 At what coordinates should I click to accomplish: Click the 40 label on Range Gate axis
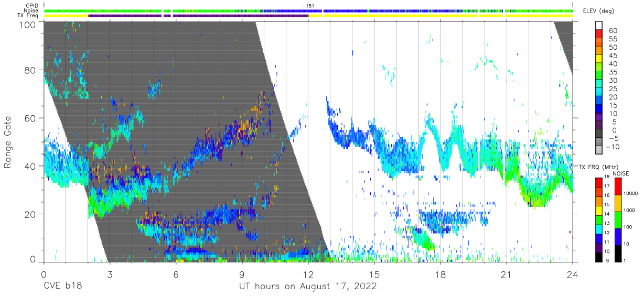(x=30, y=167)
